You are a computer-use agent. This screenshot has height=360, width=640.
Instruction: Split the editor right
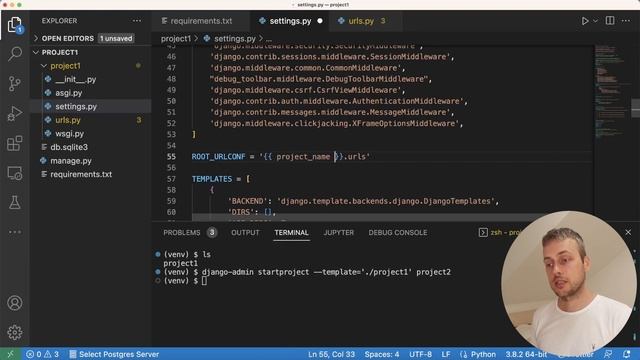(610, 21)
